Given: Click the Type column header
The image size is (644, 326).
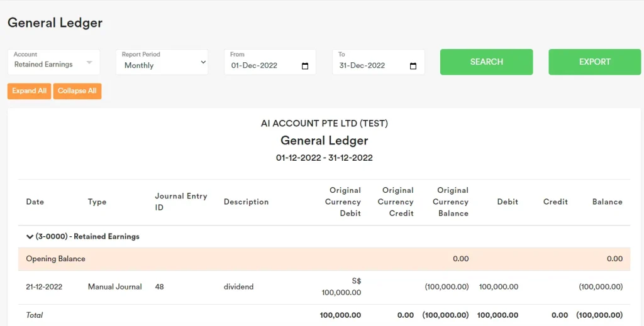Looking at the screenshot, I should coord(97,202).
